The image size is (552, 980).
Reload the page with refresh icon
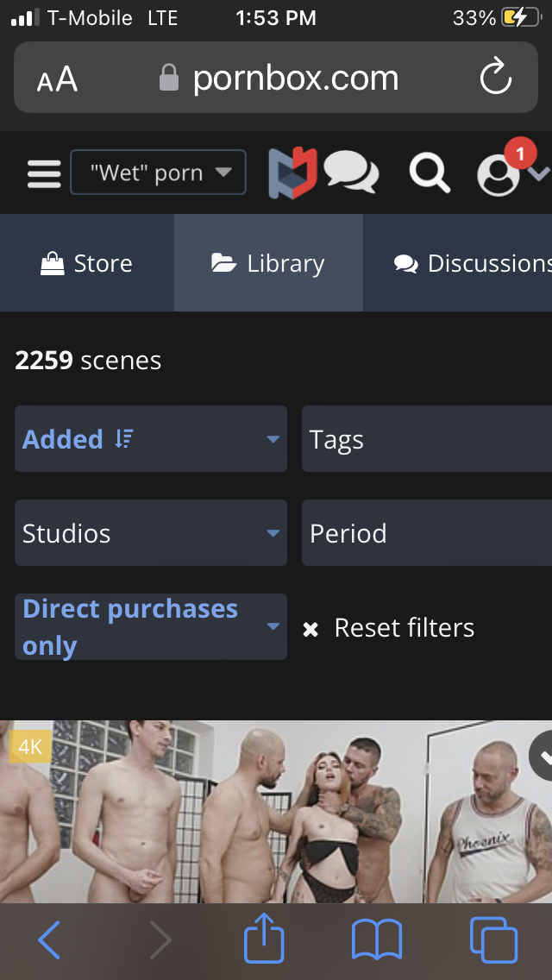pyautogui.click(x=496, y=79)
